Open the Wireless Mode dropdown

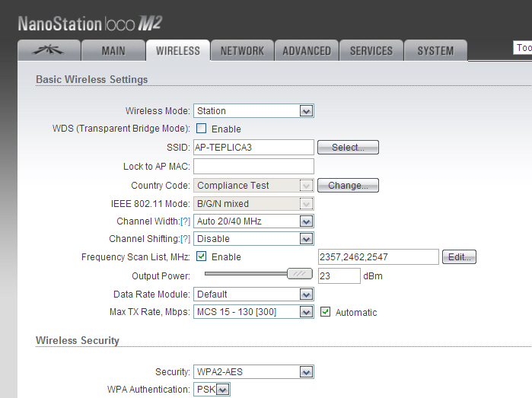point(253,111)
